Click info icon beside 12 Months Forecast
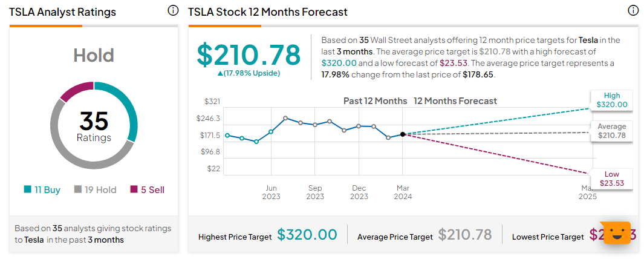644x259 pixels. click(633, 11)
